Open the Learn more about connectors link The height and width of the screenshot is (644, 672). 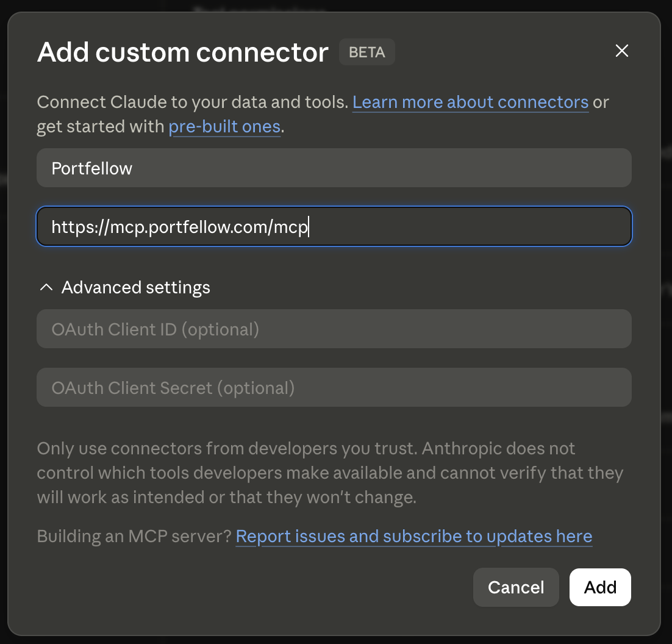[x=470, y=102]
